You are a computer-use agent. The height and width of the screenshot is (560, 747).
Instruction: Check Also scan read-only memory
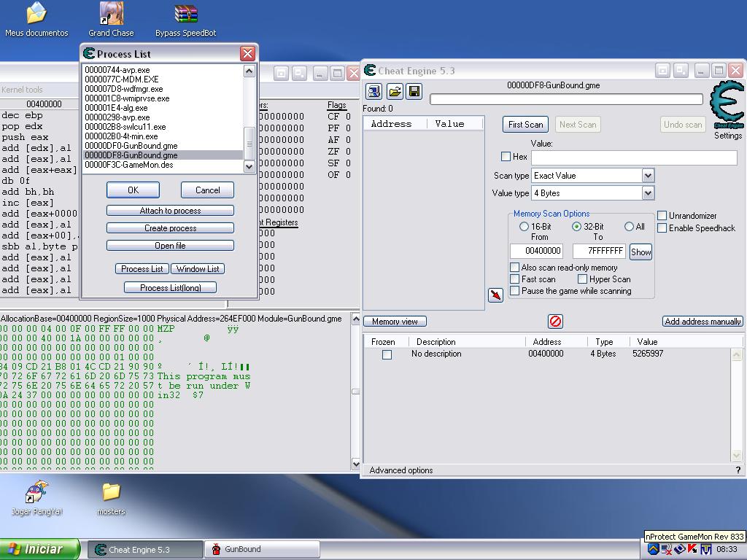514,267
